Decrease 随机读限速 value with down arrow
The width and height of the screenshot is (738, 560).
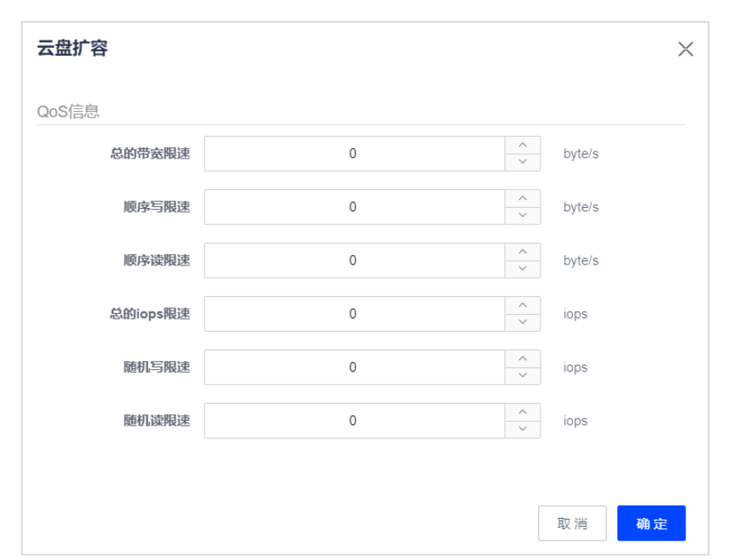click(x=523, y=429)
